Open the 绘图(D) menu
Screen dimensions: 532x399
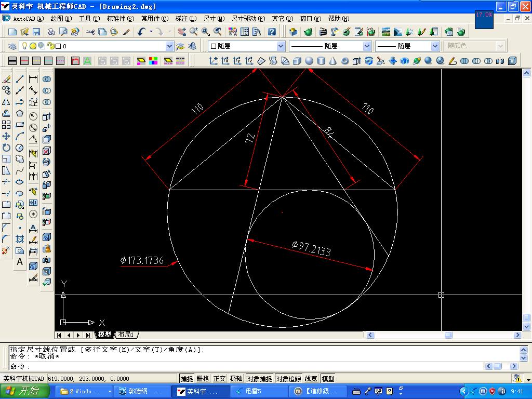(x=61, y=19)
